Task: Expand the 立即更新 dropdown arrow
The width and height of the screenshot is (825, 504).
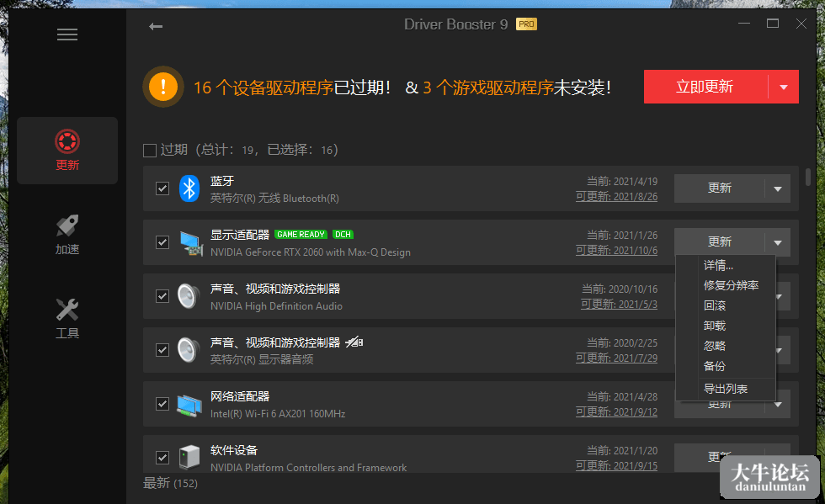Action: point(784,87)
